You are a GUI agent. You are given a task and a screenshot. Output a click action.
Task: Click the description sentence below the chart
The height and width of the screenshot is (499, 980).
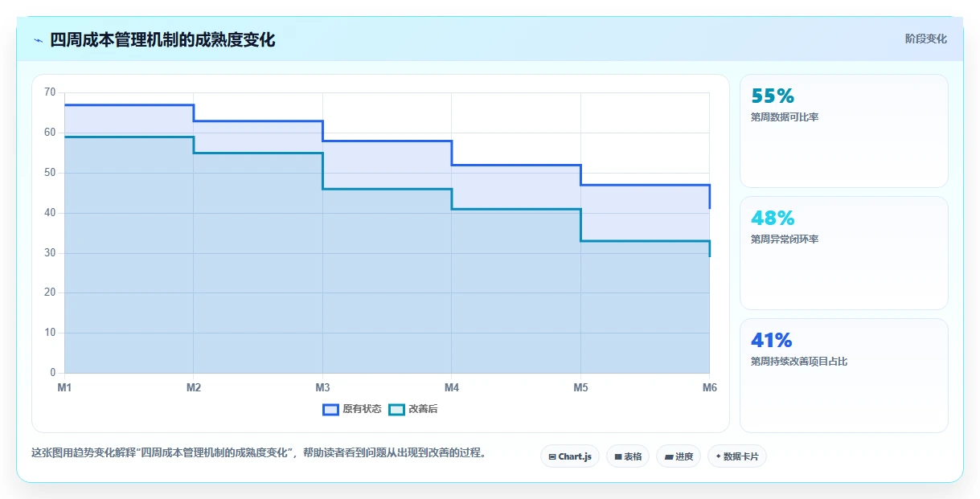pyautogui.click(x=259, y=452)
